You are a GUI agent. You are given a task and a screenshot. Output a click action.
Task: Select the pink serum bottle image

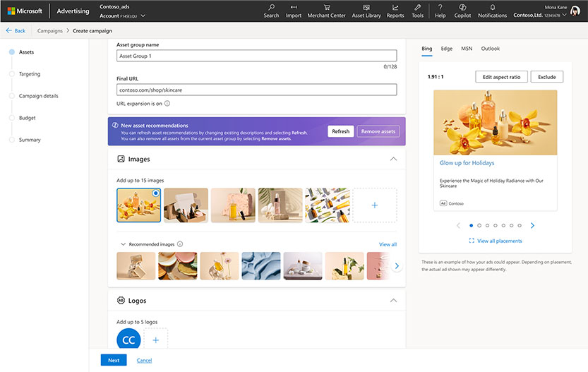tap(280, 205)
